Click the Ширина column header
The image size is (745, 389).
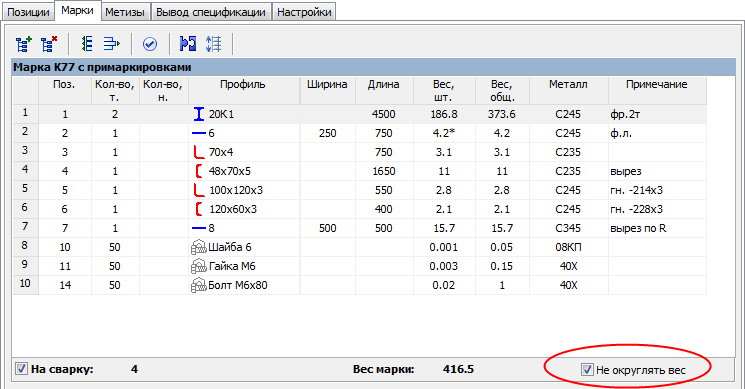click(x=327, y=91)
